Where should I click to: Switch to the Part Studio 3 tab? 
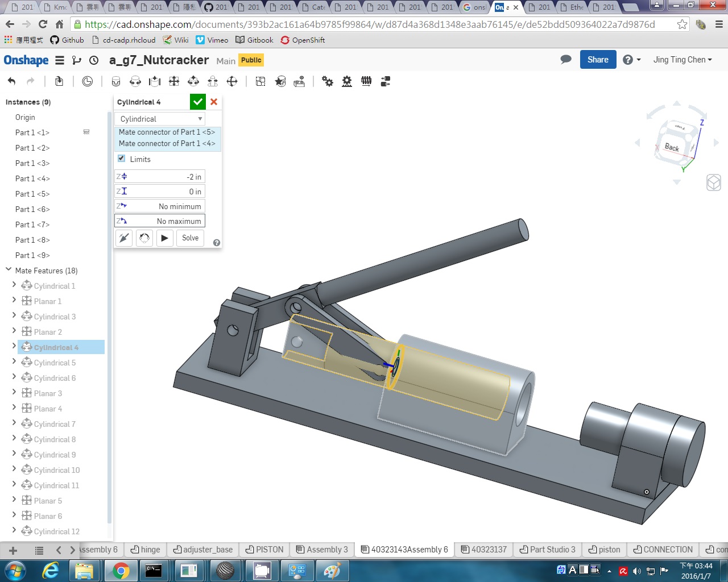click(x=548, y=550)
